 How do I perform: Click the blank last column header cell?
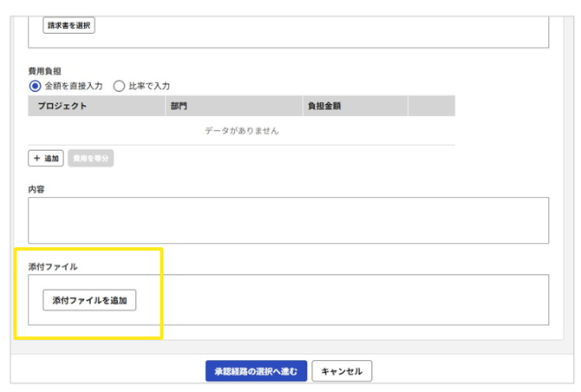[x=431, y=106]
